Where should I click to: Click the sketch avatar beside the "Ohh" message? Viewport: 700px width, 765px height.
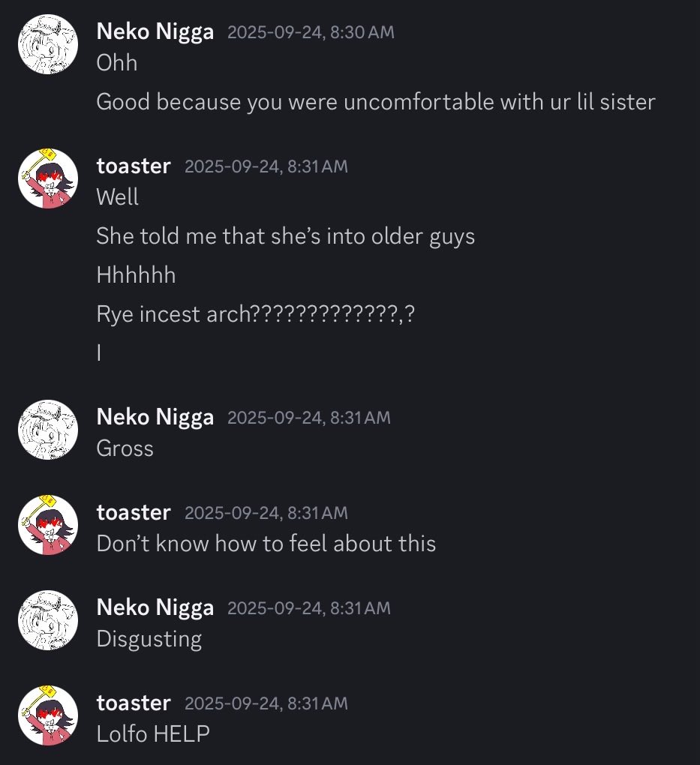pyautogui.click(x=48, y=46)
